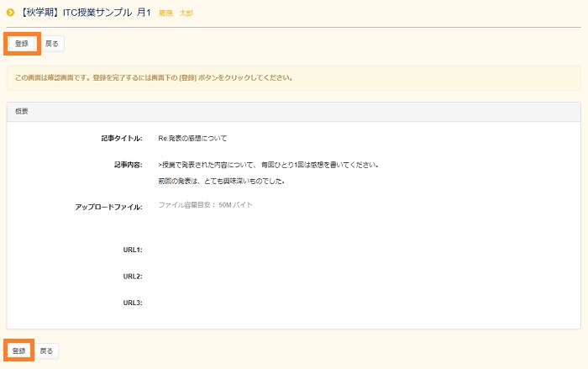Click the quoted line starting with >授業で発表された
The height and width of the screenshot is (369, 588).
coord(268,165)
